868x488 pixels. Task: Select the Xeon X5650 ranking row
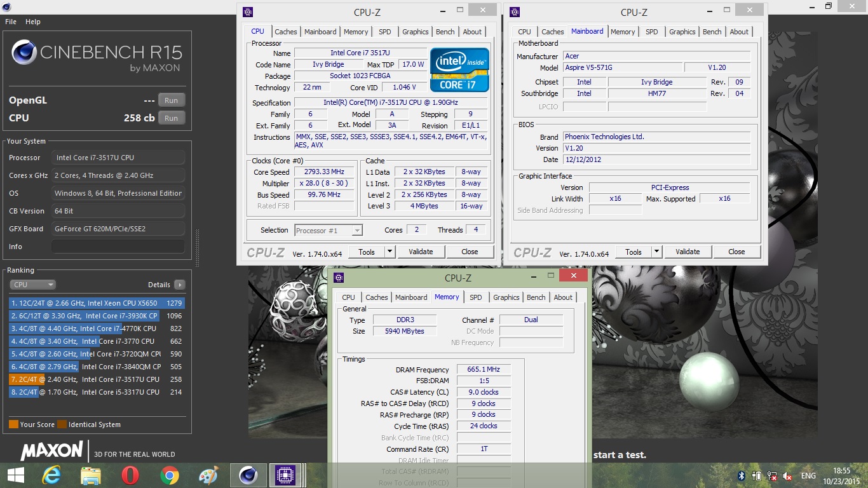click(97, 303)
